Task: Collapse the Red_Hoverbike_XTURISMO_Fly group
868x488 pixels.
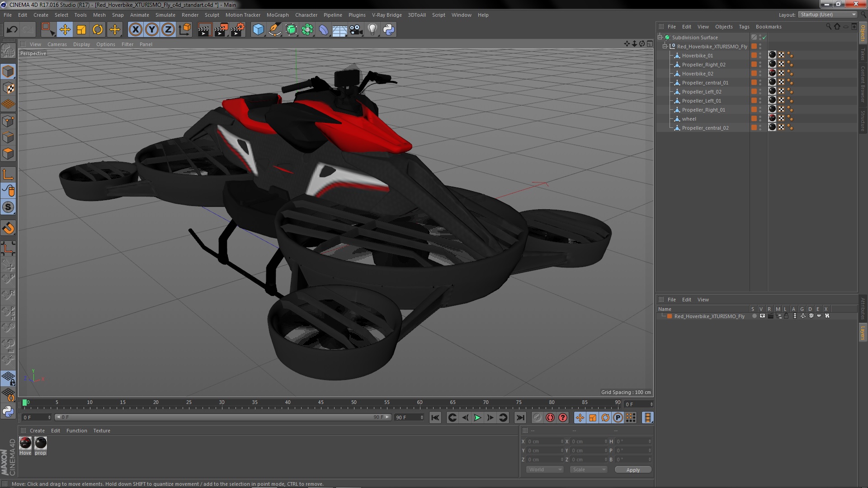Action: tap(665, 46)
